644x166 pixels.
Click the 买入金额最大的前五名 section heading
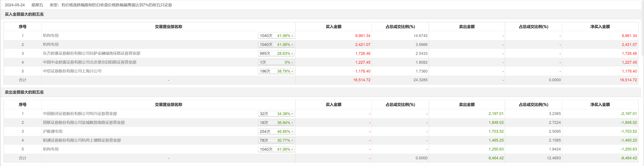click(24, 14)
